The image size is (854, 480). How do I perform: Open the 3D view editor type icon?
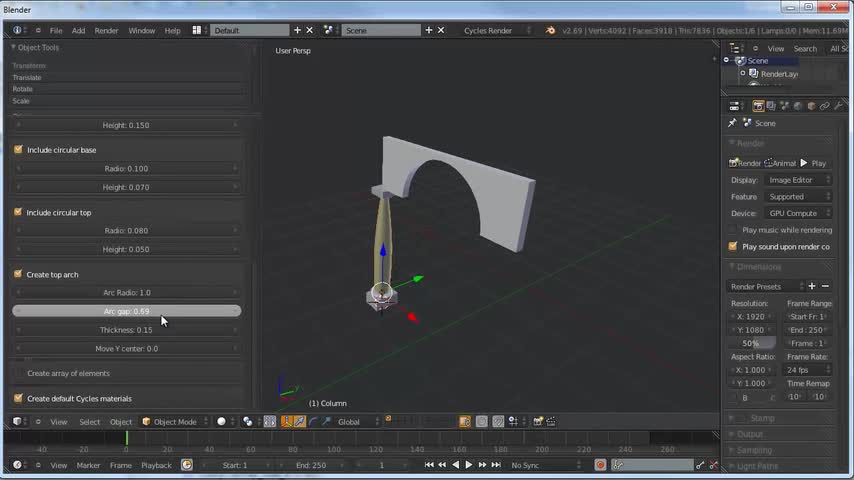click(x=17, y=422)
